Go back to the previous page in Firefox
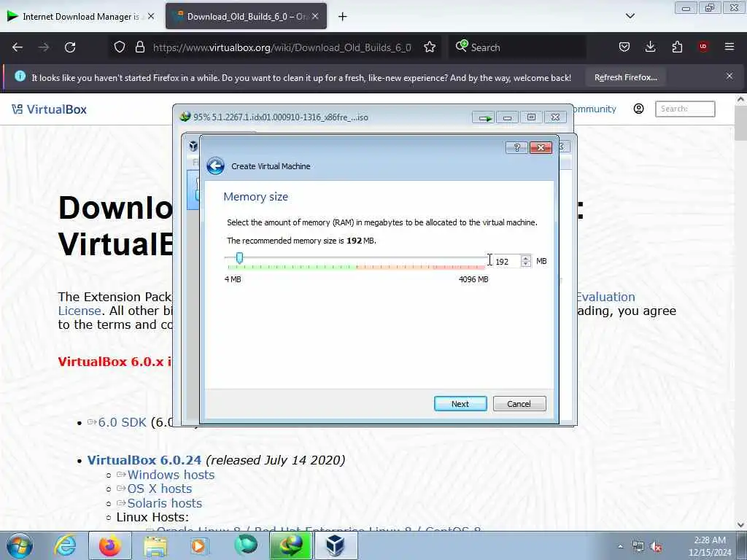Viewport: 747px width, 560px height. [x=18, y=47]
